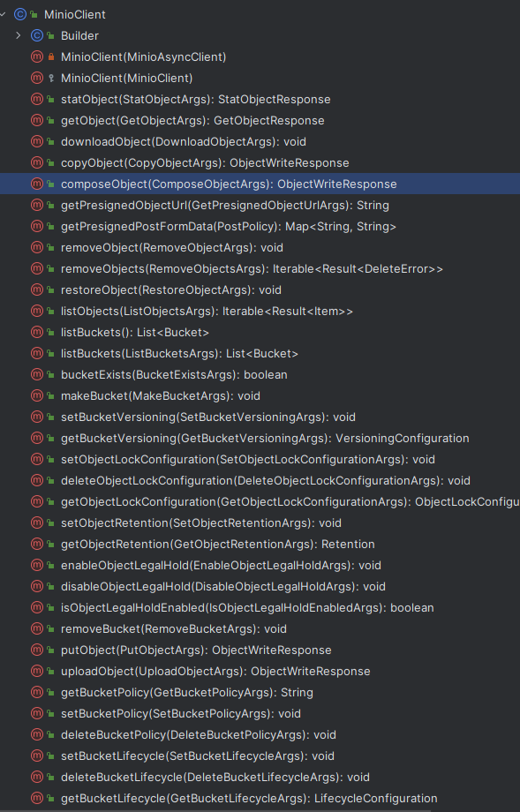Click method icon of copyObject row
The image size is (520, 812).
tap(37, 162)
